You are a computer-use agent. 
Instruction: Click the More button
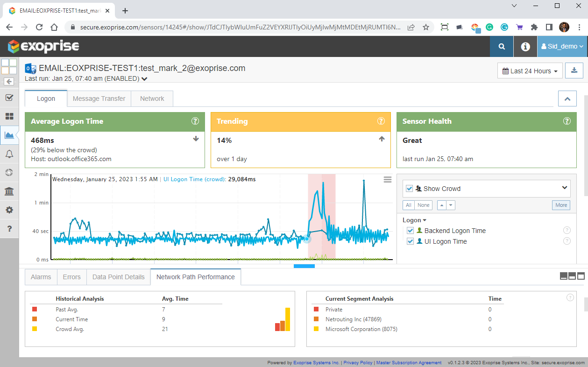[561, 205]
